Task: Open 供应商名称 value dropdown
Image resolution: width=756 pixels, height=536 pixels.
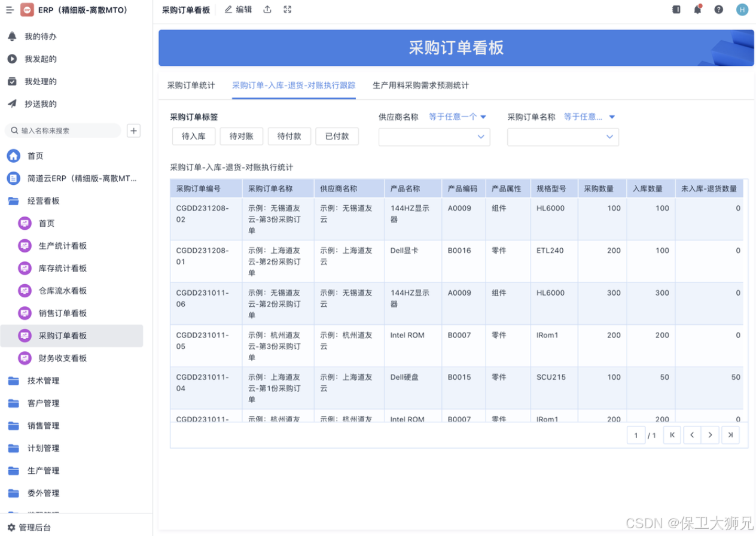Action: tap(434, 137)
